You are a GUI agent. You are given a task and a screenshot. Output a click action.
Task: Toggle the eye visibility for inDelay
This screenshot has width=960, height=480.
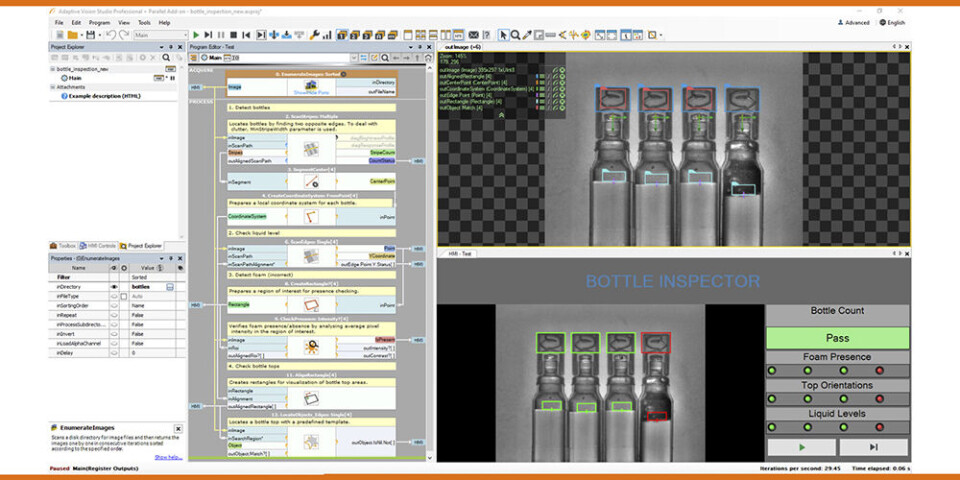tap(114, 353)
